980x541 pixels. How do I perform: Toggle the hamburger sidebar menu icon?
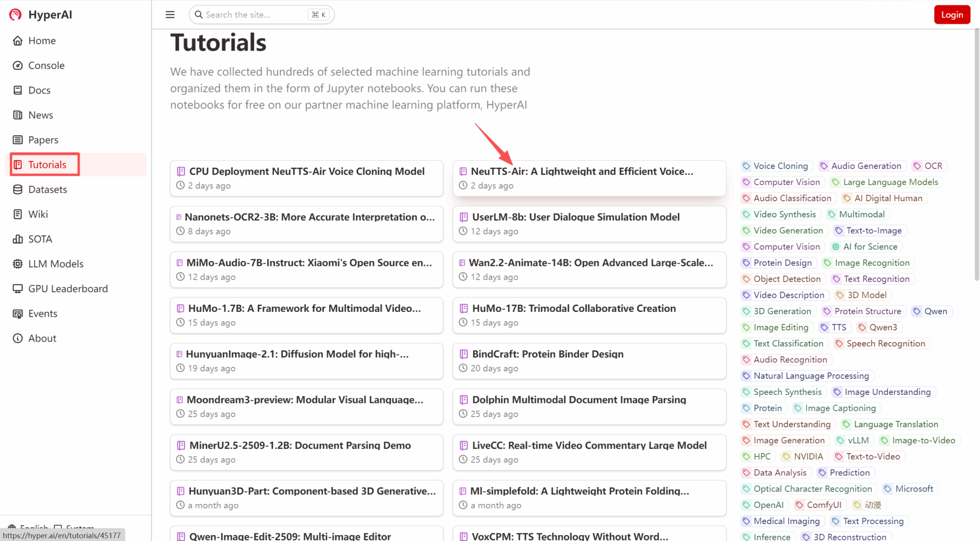pyautogui.click(x=170, y=15)
